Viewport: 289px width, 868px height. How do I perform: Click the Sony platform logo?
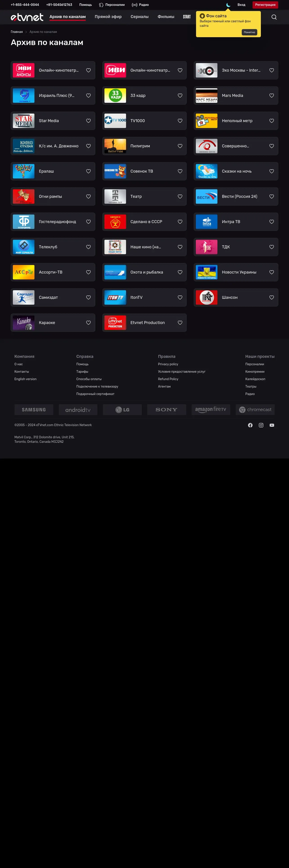tap(166, 410)
